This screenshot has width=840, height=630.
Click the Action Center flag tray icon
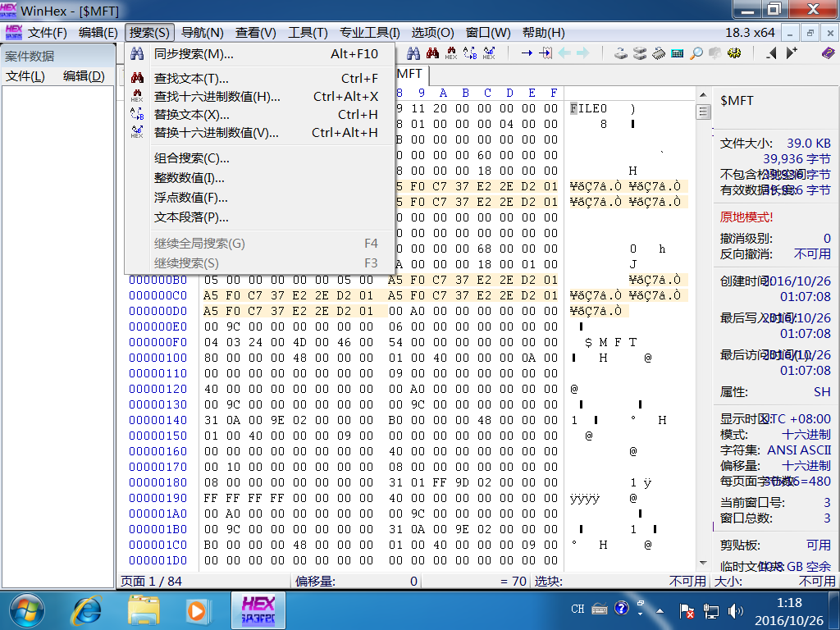(x=687, y=610)
